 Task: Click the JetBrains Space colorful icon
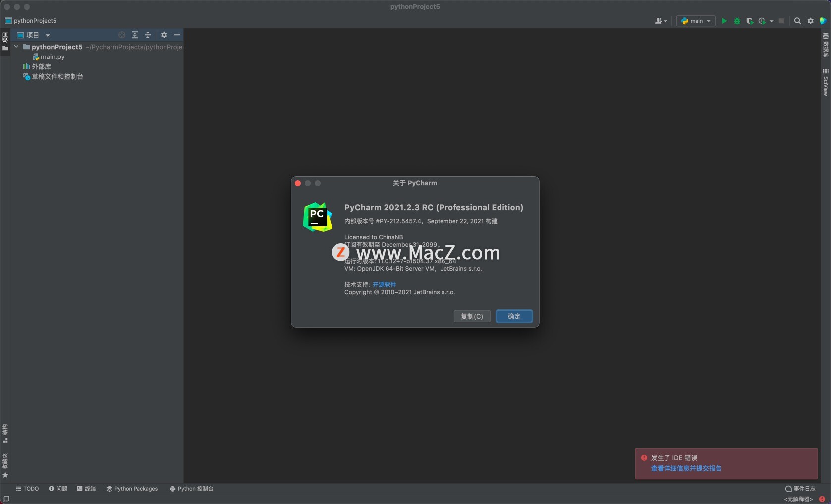coord(823,21)
